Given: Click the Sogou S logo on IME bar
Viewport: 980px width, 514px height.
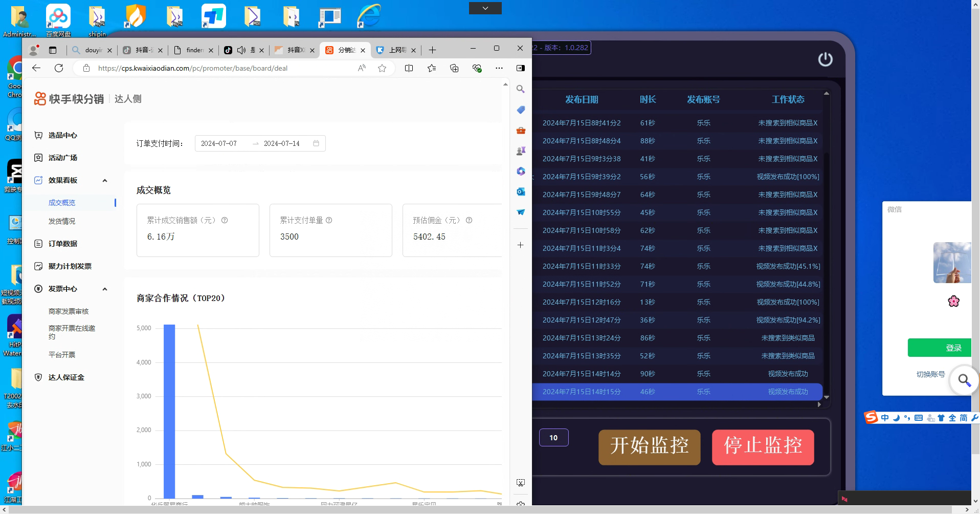Looking at the screenshot, I should pos(871,417).
